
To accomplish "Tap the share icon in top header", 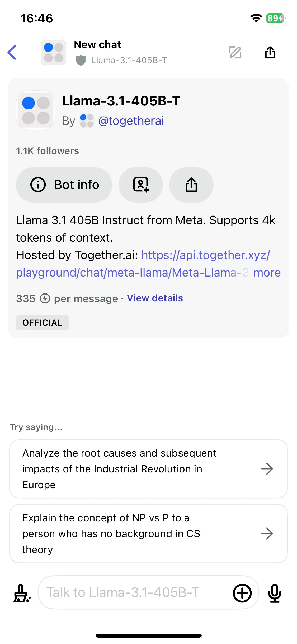I will [x=270, y=52].
